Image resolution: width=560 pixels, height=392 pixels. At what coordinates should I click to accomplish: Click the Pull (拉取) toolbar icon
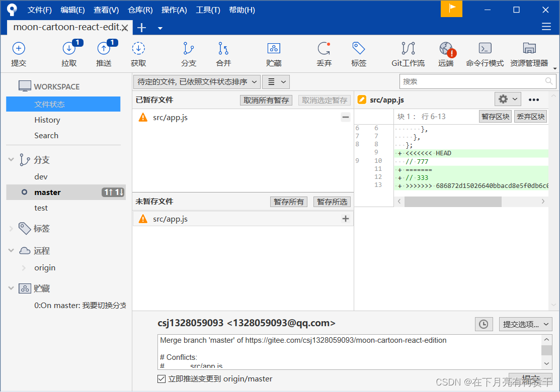tap(69, 54)
